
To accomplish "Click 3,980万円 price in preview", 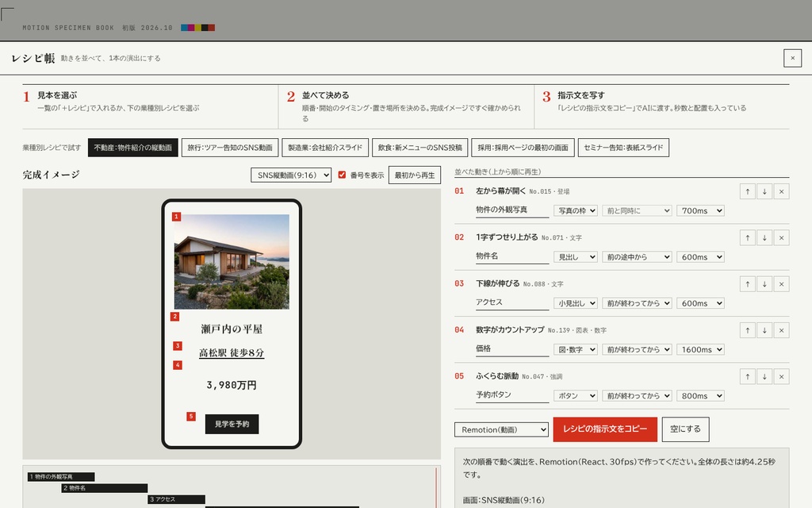I will tap(232, 385).
